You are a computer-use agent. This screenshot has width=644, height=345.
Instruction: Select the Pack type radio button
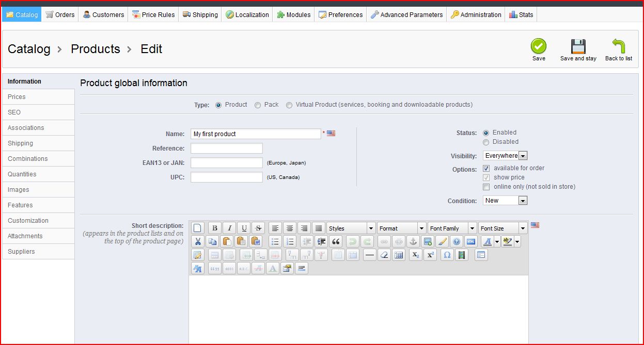(x=258, y=105)
